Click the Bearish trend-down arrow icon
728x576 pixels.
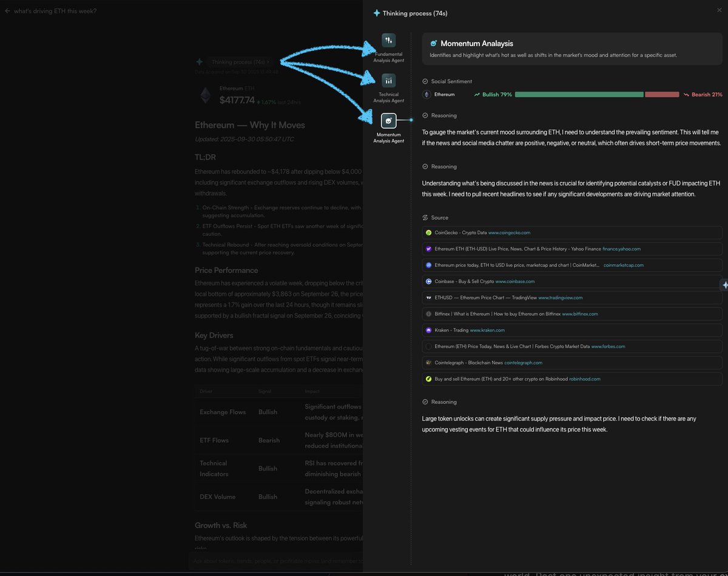pyautogui.click(x=687, y=95)
